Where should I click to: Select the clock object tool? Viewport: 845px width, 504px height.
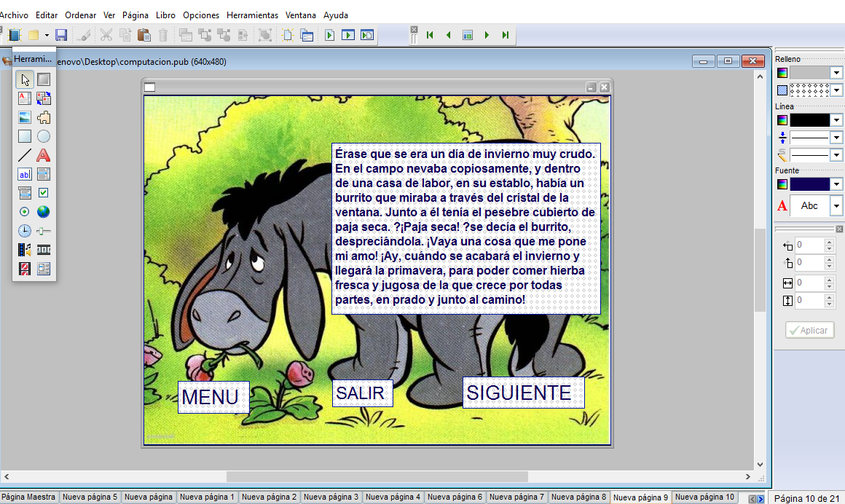[x=24, y=231]
